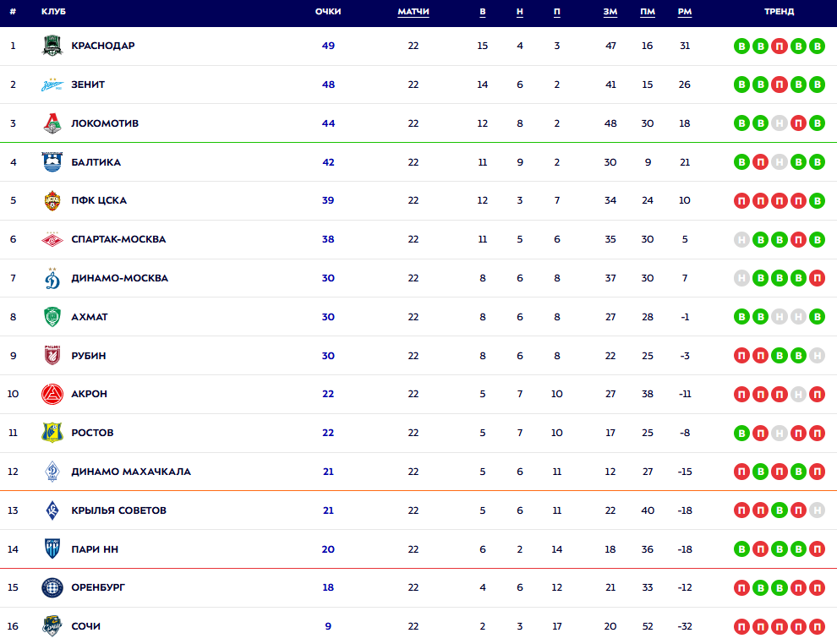The width and height of the screenshot is (837, 644).
Task: Click Krasnodar's red loss trend circle
Action: tap(780, 46)
